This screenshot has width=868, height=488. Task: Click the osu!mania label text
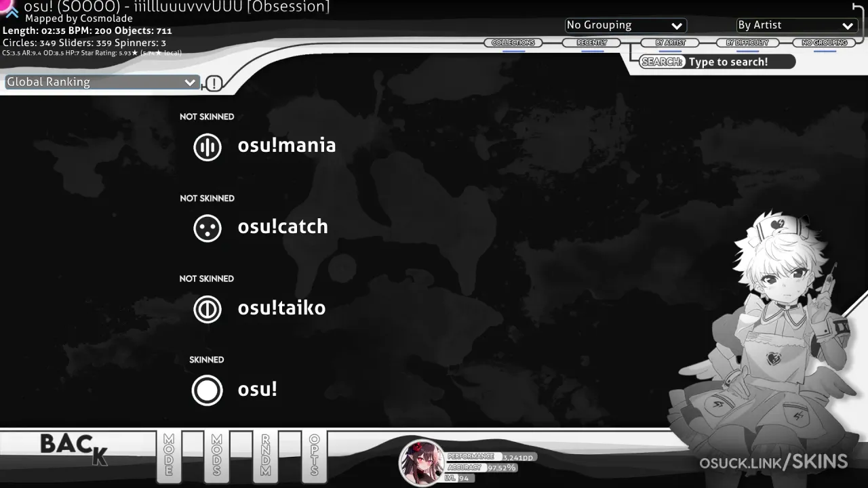287,145
